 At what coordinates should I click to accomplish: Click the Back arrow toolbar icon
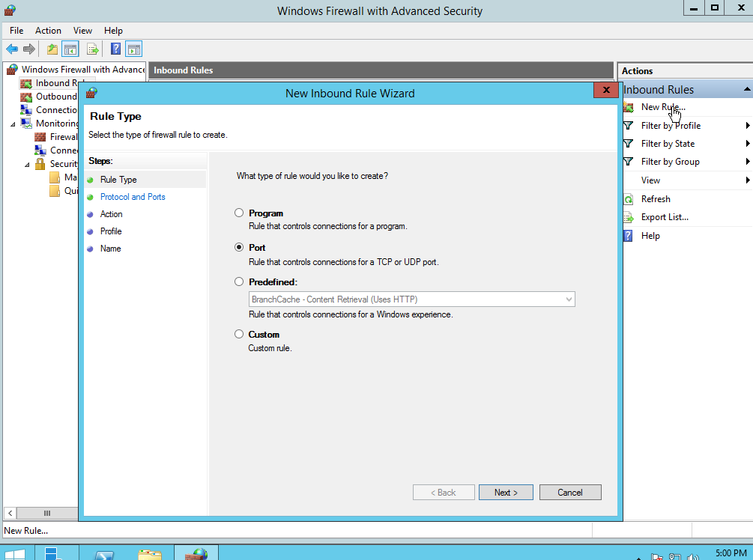(x=12, y=49)
